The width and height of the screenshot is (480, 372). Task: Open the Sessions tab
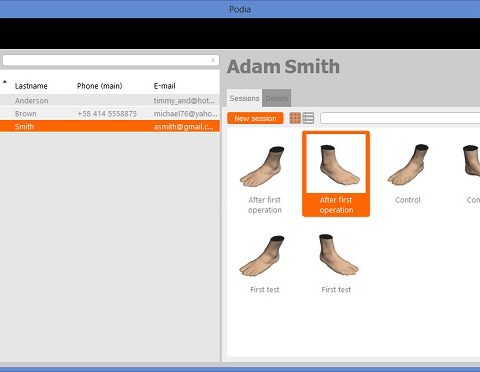tap(244, 98)
